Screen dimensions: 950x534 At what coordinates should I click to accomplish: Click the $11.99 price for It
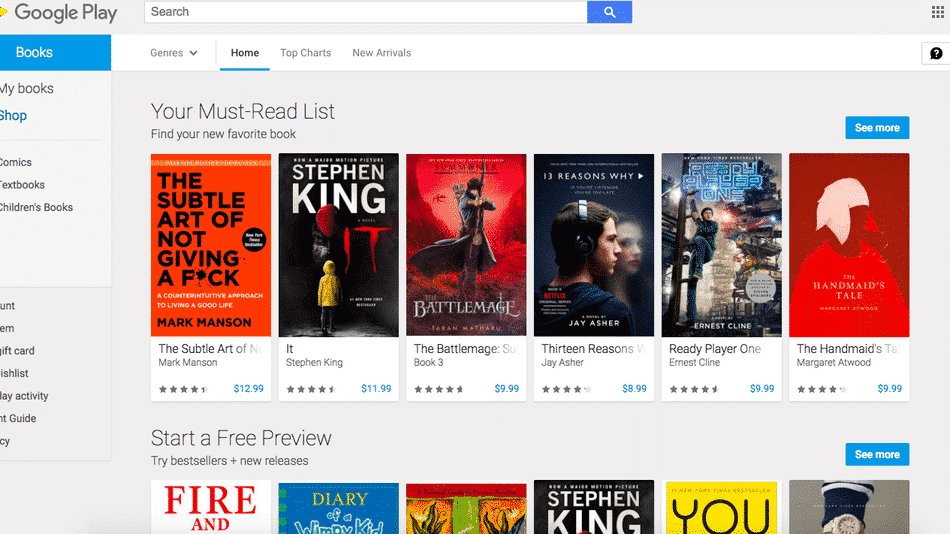point(376,389)
